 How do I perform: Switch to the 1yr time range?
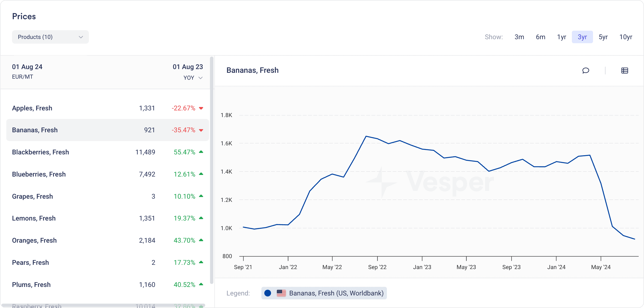click(561, 37)
